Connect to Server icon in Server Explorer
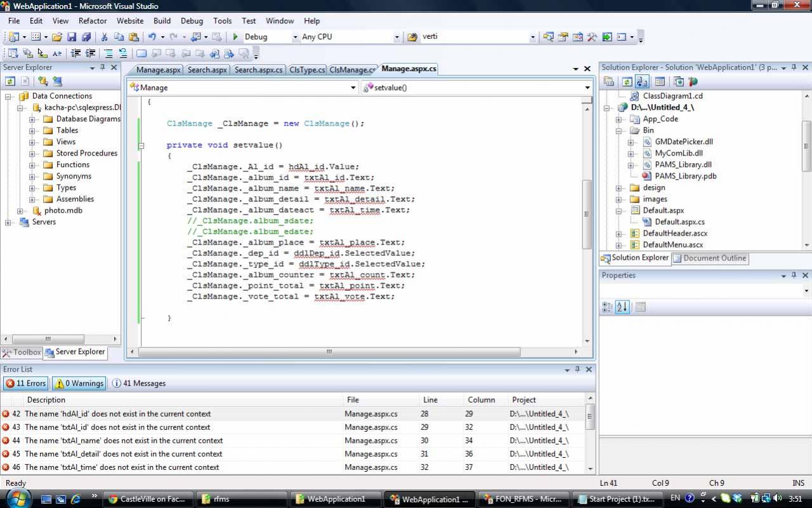Screen dimensions: 812x508 (x=57, y=81)
